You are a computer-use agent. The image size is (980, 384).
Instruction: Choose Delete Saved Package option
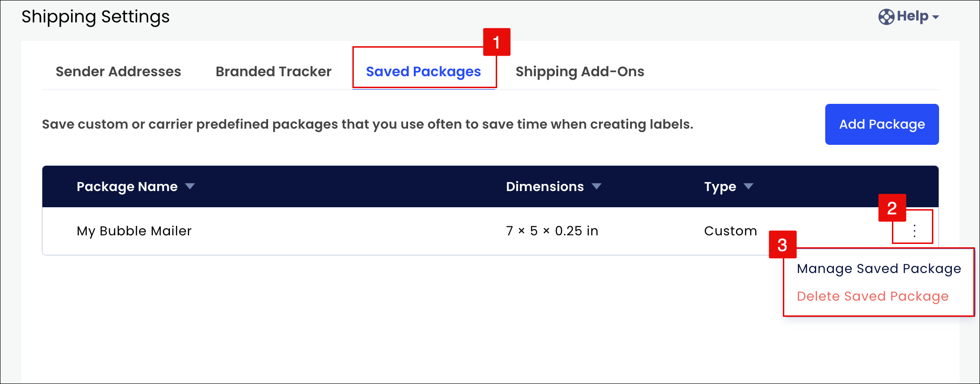[x=873, y=296]
